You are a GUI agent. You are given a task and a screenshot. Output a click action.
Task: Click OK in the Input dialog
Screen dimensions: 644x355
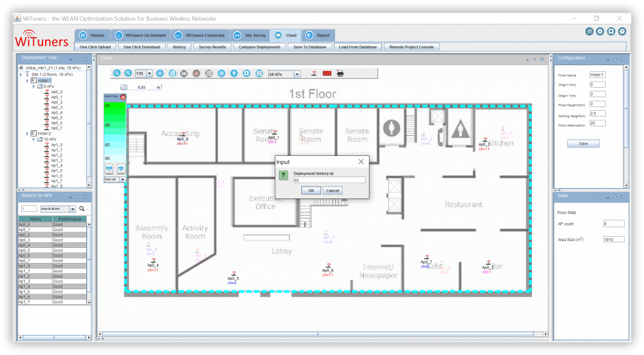point(311,190)
